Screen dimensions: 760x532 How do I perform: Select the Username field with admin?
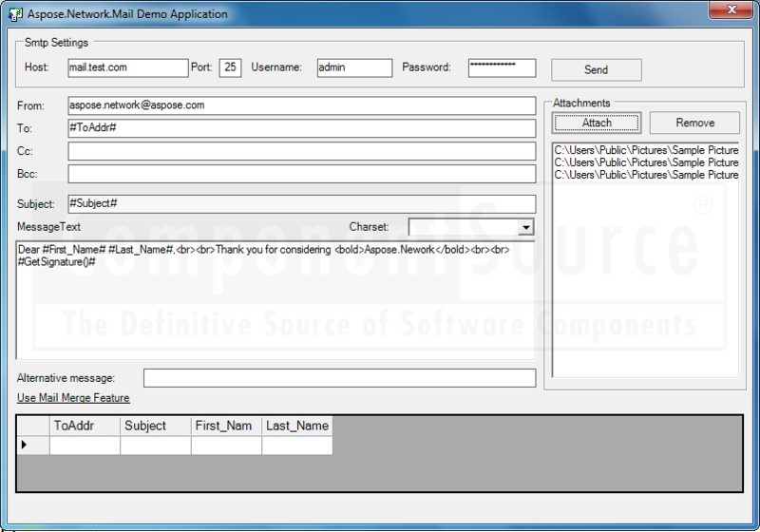(x=354, y=67)
